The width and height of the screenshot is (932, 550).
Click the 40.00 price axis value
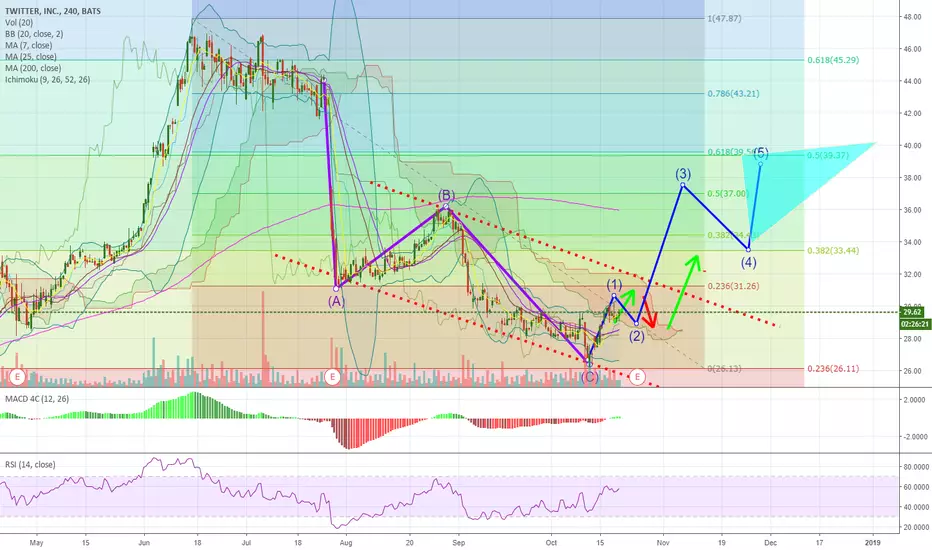pyautogui.click(x=912, y=146)
